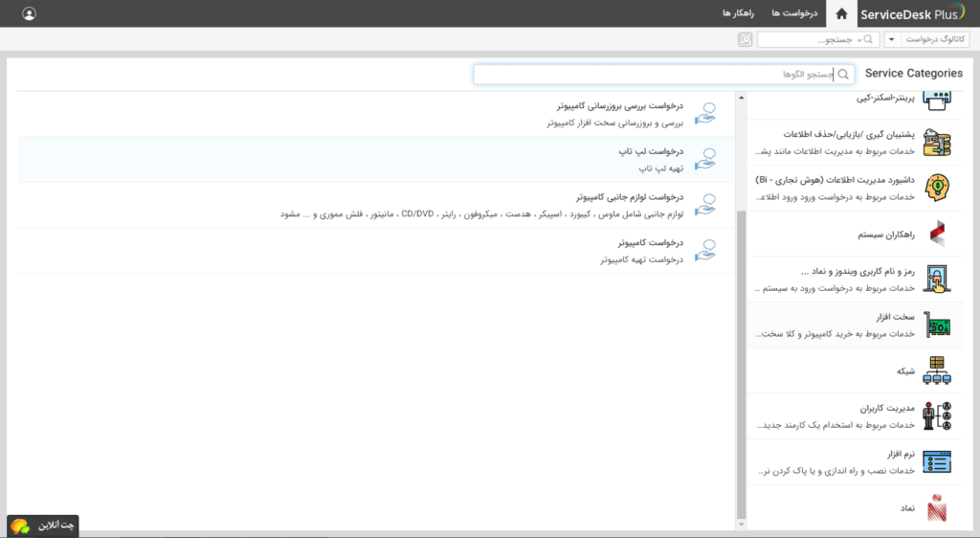Screen dimensions: 980x538
Task: Click icon beside computer accessories request
Action: 705,205
